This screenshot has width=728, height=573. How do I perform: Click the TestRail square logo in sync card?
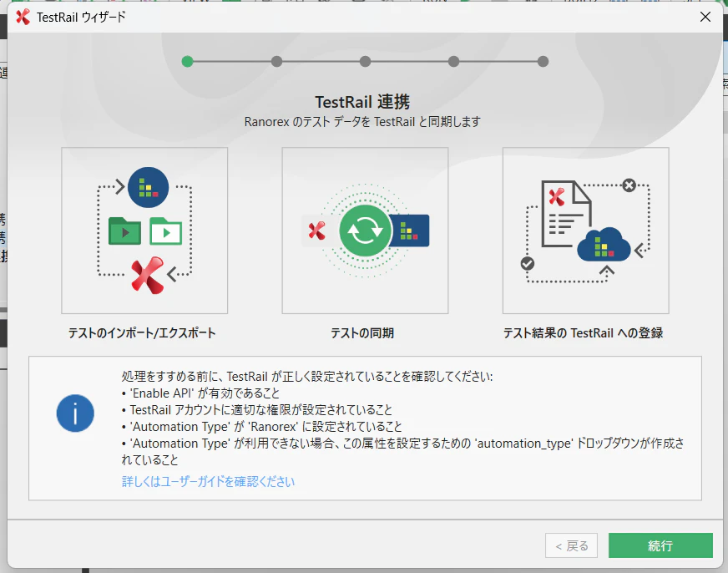coord(409,231)
